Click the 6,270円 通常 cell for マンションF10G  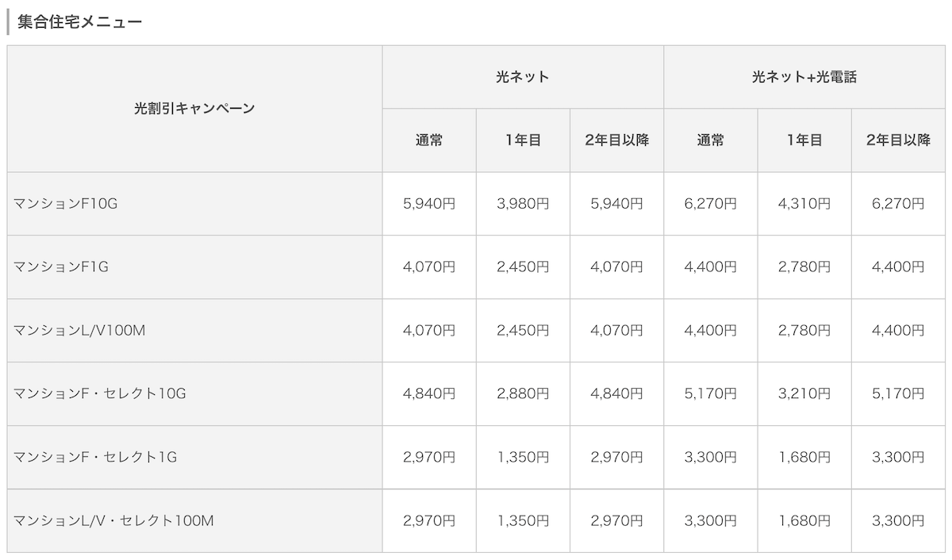click(x=711, y=204)
